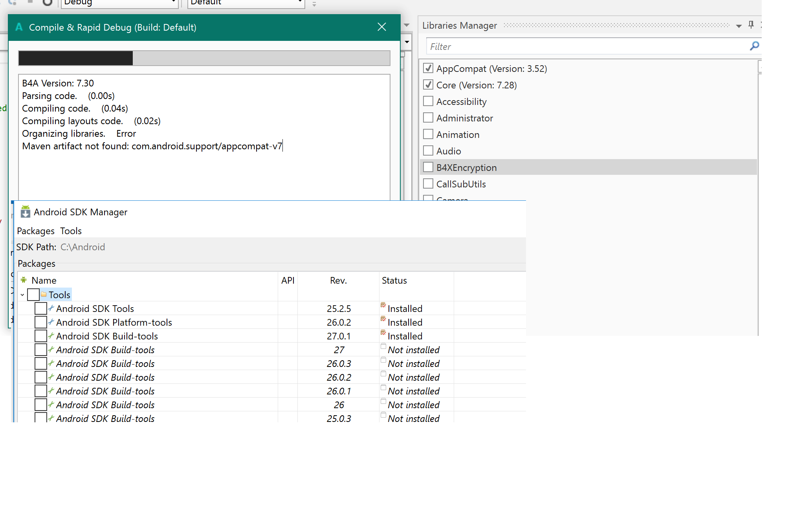Enable the B4XEncryption library checkbox

pos(428,167)
